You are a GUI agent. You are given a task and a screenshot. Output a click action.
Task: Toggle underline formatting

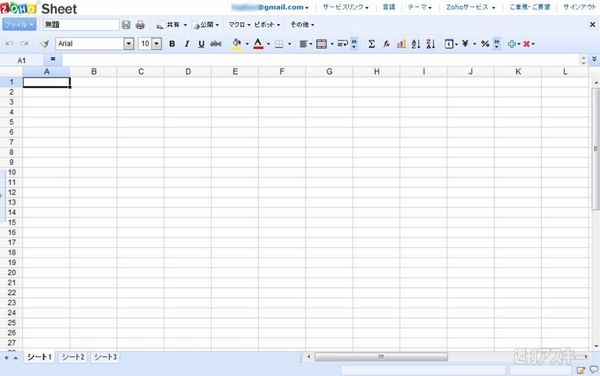[x=201, y=44]
